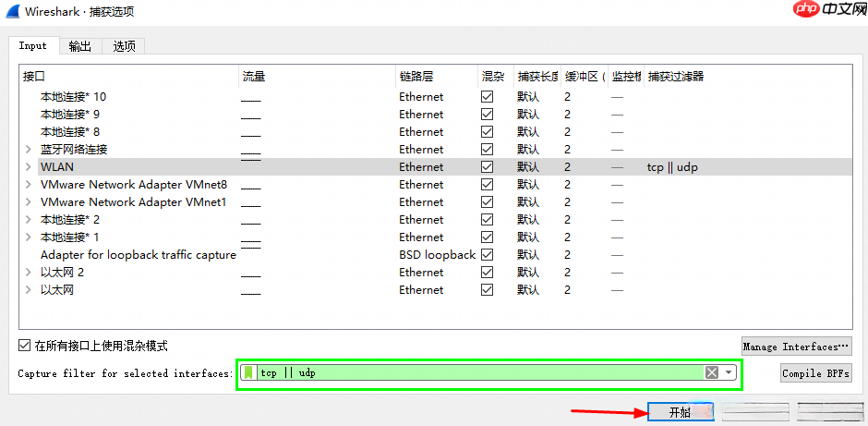The height and width of the screenshot is (426, 868).
Task: Click buffer value 2 in 以太网 2 row
Action: pos(567,273)
